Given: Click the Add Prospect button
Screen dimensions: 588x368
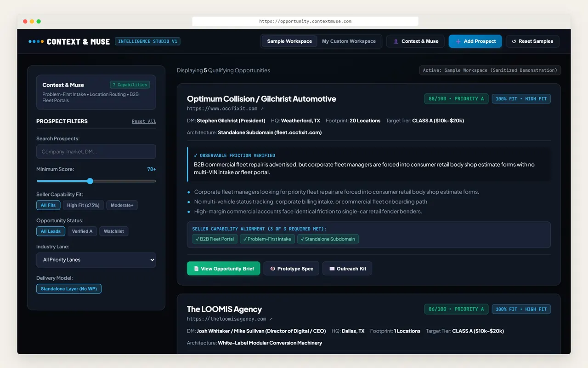Looking at the screenshot, I should (475, 41).
